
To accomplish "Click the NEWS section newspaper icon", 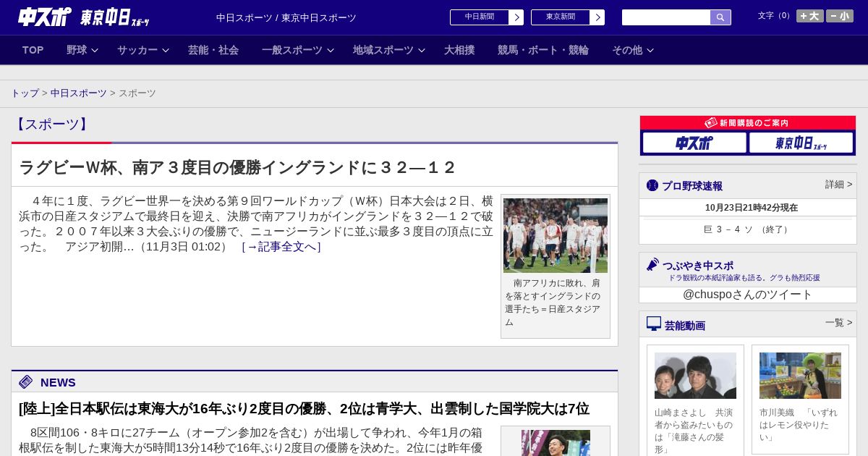I will coord(26,381).
